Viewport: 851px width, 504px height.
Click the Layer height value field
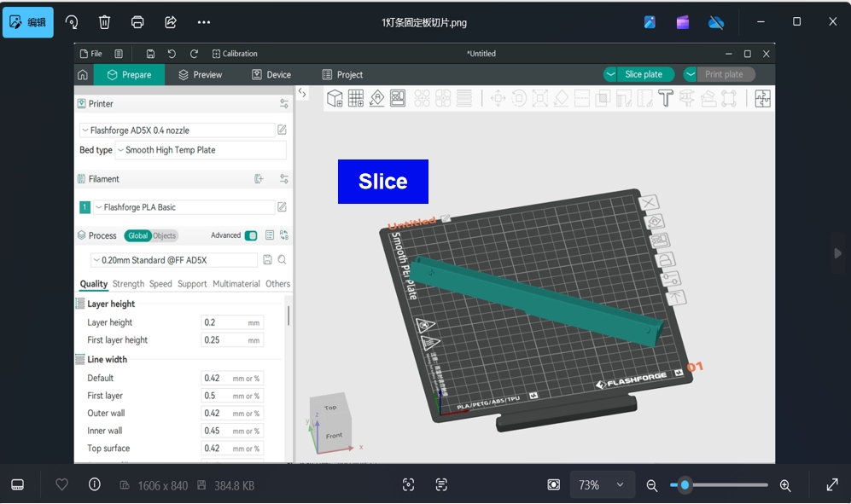coord(232,322)
